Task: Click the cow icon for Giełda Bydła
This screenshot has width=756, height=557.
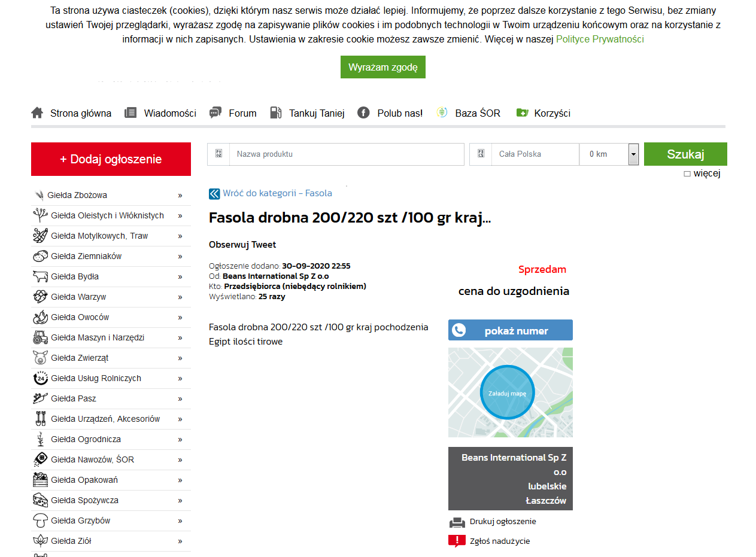Action: pyautogui.click(x=40, y=276)
